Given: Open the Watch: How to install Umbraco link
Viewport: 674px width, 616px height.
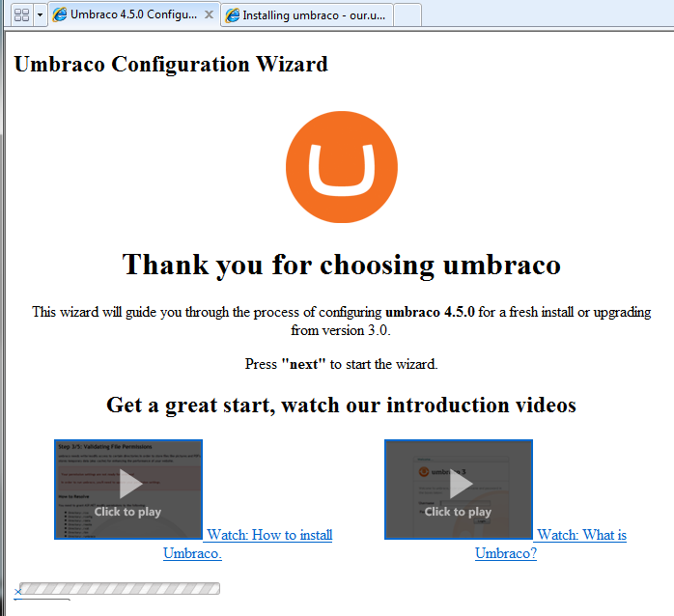Looking at the screenshot, I should (269, 535).
